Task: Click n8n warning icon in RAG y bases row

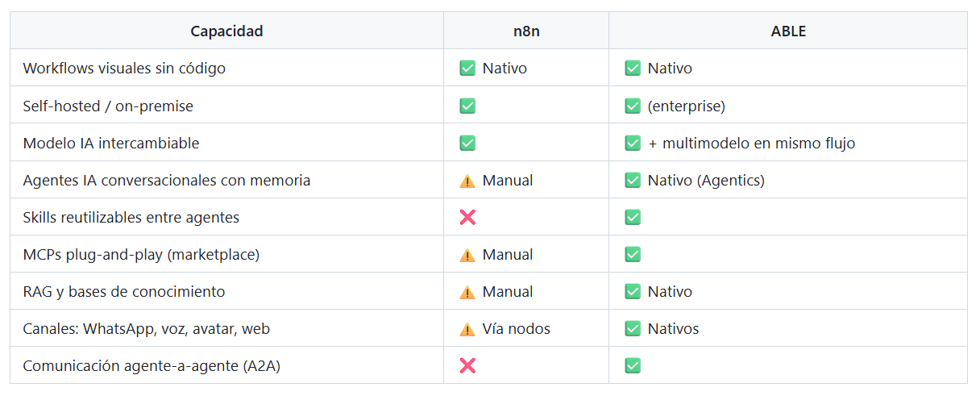Action: 467,292
